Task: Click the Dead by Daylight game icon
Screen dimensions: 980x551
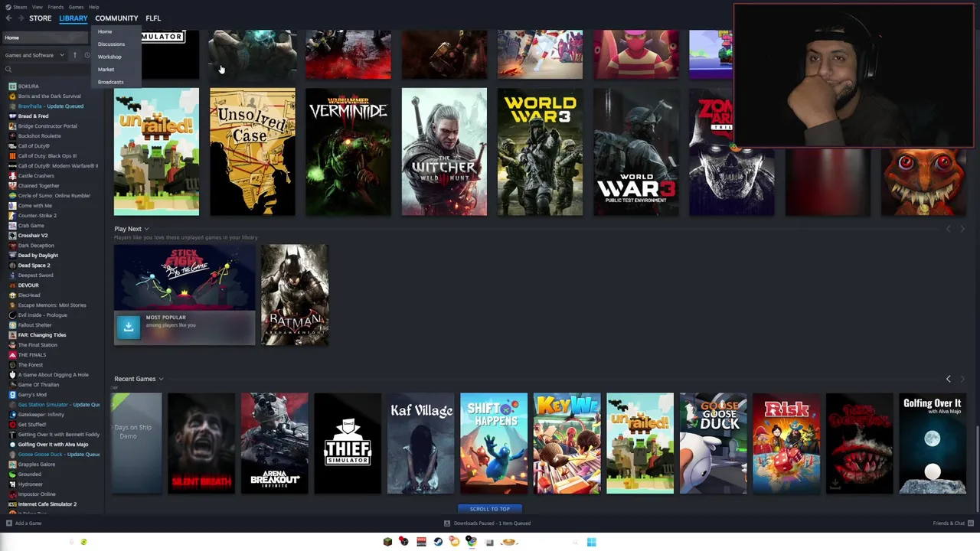Action: tap(12, 256)
